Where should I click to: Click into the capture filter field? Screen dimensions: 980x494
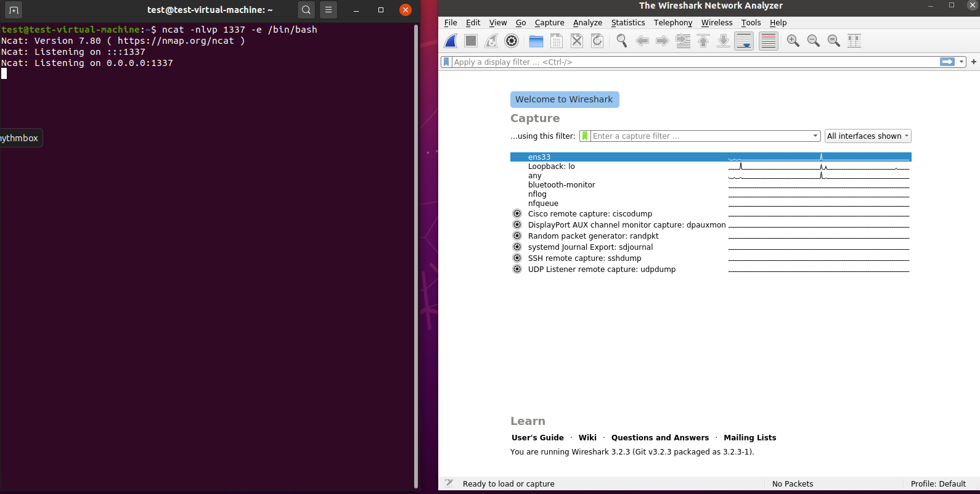(x=700, y=136)
